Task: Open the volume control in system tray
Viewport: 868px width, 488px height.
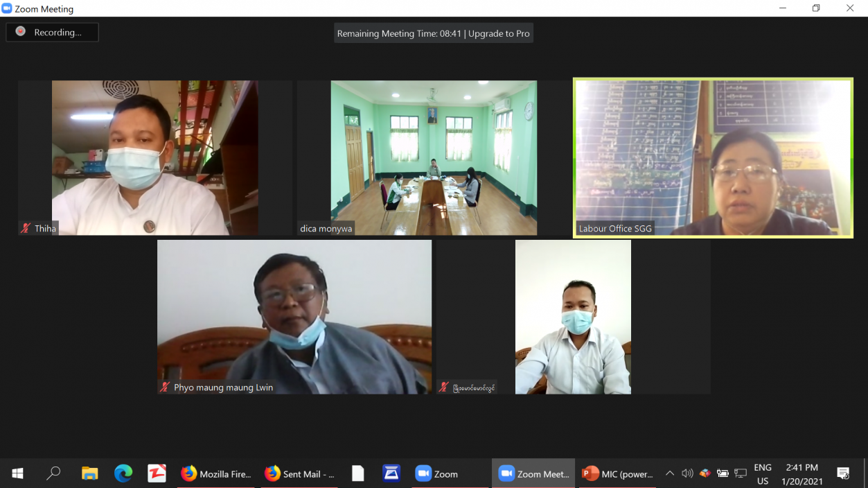Action: coord(687,474)
